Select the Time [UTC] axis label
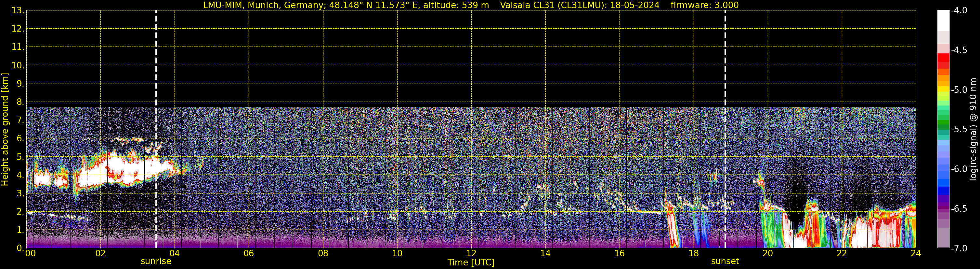980x269 pixels. click(471, 262)
